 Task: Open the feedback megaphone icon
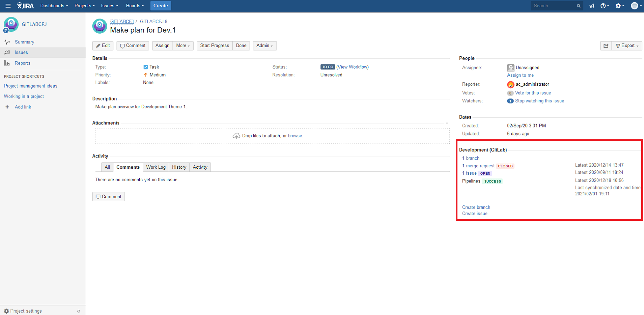pos(592,6)
